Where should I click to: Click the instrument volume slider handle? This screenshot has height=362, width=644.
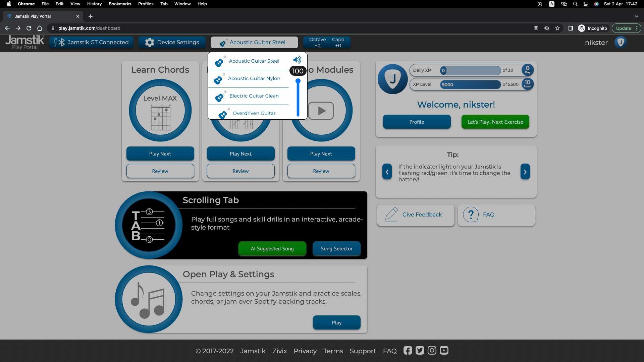(298, 81)
